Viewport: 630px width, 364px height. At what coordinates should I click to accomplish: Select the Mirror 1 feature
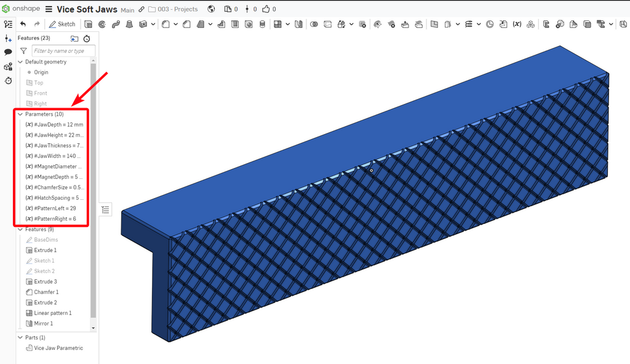(39, 323)
